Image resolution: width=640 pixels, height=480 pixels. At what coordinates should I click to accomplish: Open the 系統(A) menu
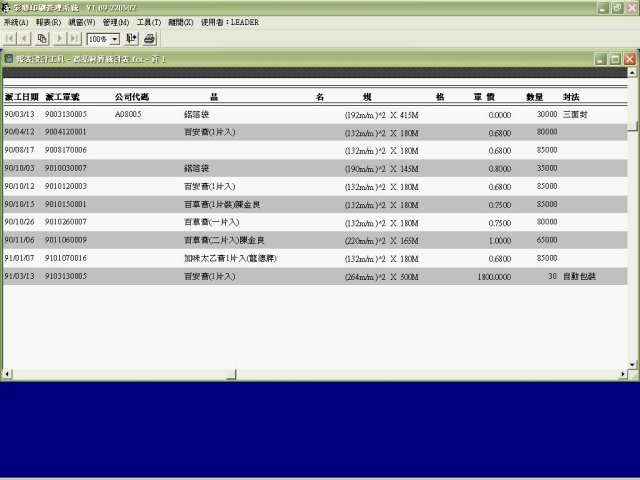pyautogui.click(x=16, y=22)
